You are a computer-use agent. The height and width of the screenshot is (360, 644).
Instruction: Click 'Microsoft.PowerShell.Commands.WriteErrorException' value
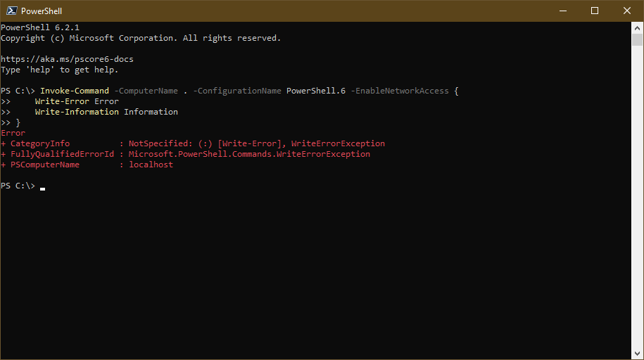[x=249, y=155]
